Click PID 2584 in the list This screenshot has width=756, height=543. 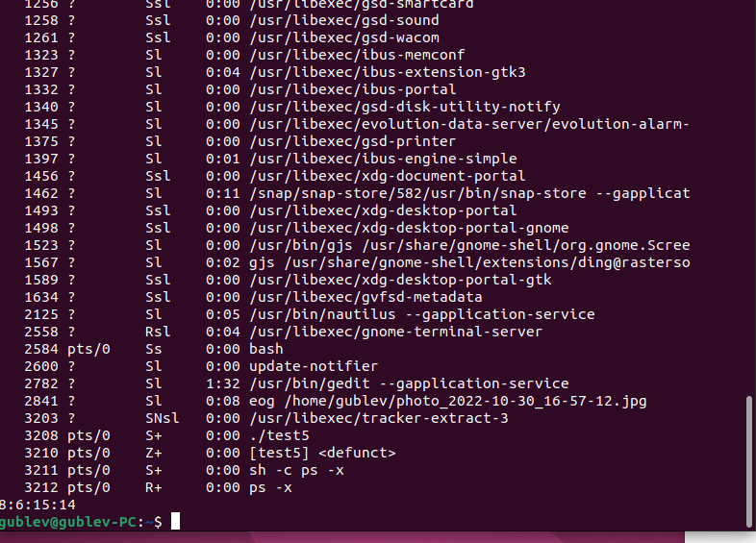click(41, 349)
